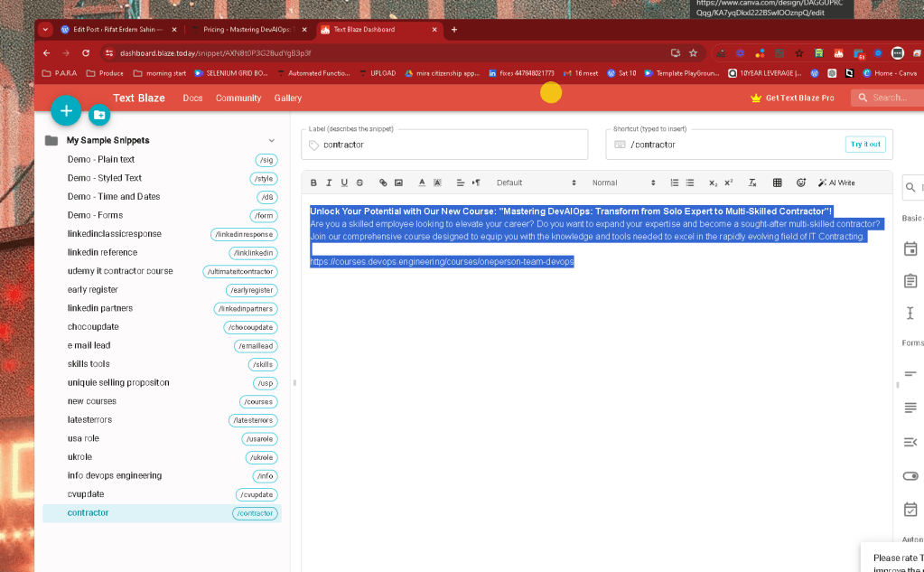The width and height of the screenshot is (924, 572).
Task: Toggle italic formatting in snippet editor
Action: (x=329, y=183)
